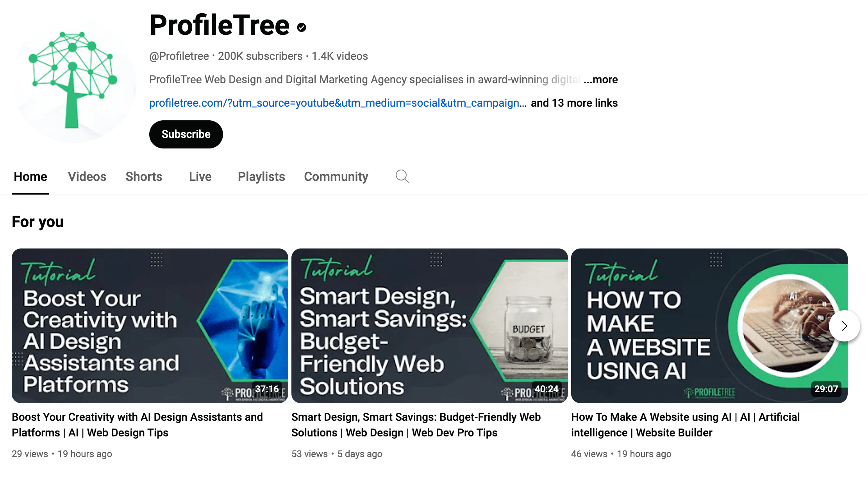Subscribe to the ProfileTree channel
This screenshot has width=868, height=479.
coord(186,134)
